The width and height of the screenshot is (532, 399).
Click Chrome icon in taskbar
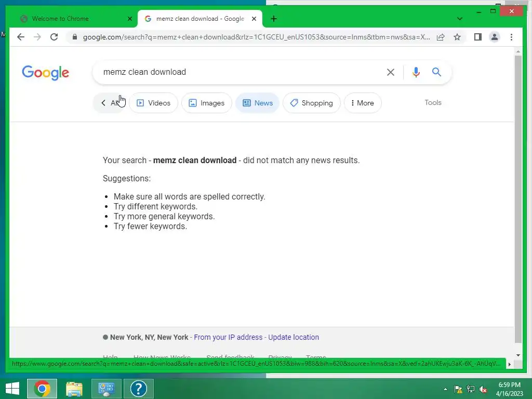tap(42, 389)
